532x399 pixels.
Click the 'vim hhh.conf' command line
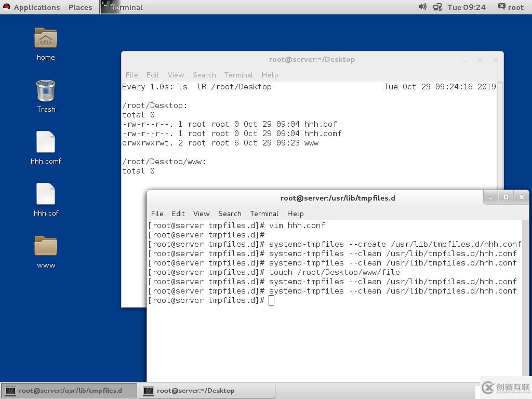(x=236, y=225)
